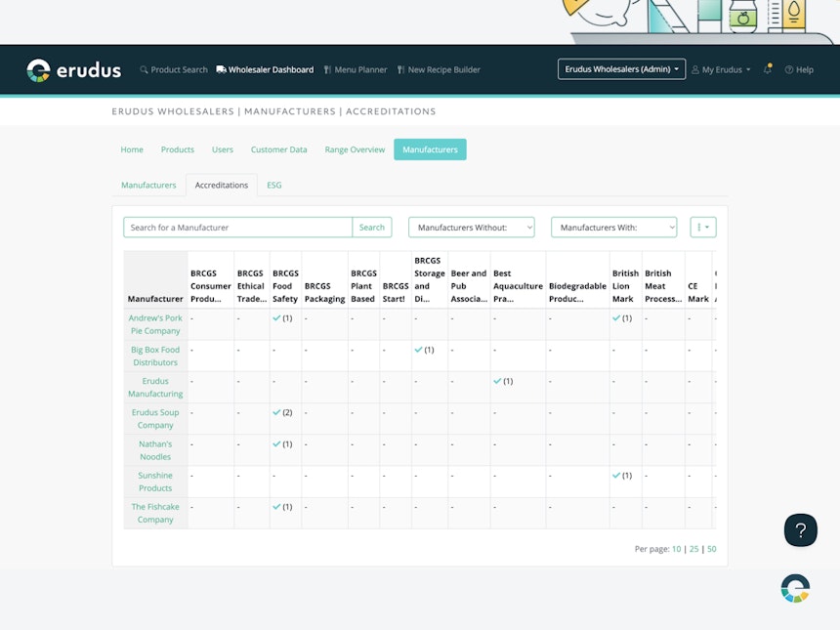
Task: Open the Manufacturers With filter dropdown
Action: pyautogui.click(x=614, y=228)
